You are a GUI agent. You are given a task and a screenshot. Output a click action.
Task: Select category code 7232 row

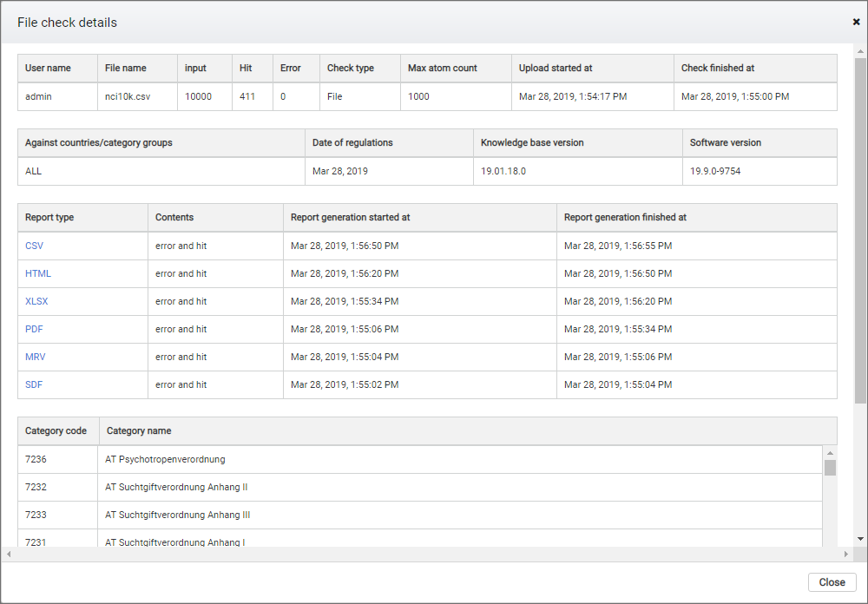click(36, 487)
